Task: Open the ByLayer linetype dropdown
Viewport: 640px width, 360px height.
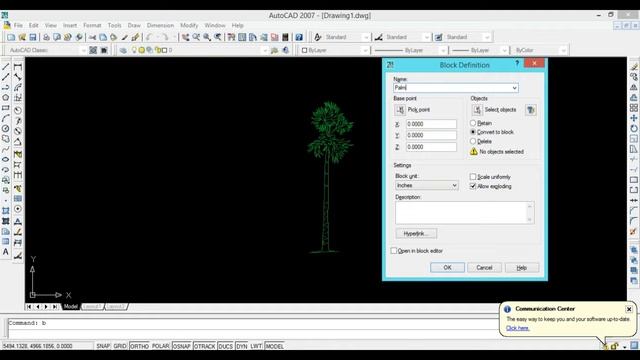Action: click(x=443, y=50)
